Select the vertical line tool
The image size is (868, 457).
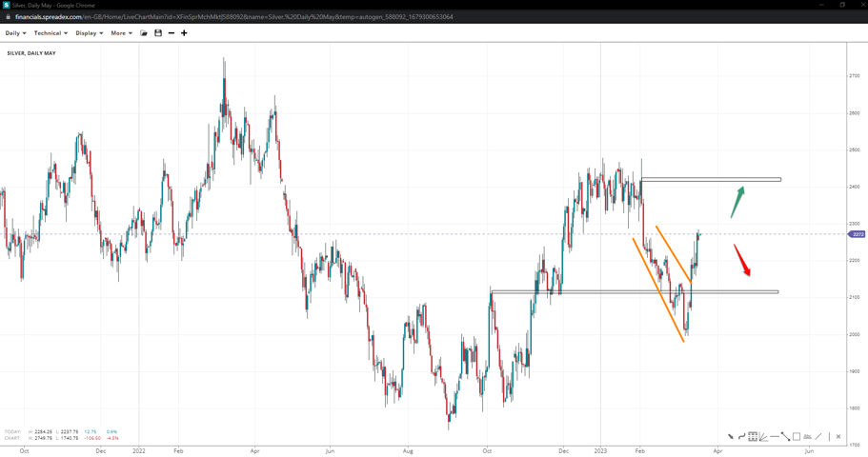[x=828, y=437]
